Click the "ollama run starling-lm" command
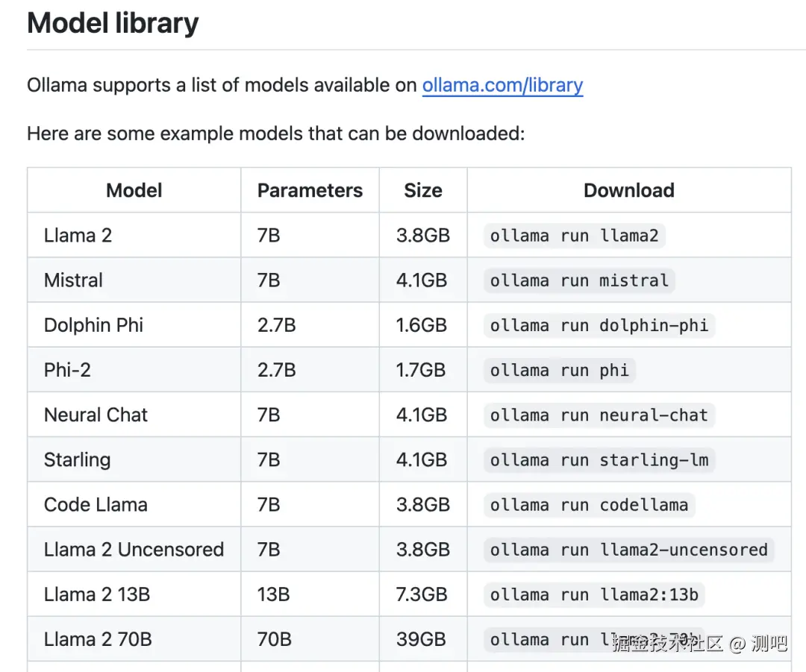Image resolution: width=806 pixels, height=672 pixels. coord(599,460)
